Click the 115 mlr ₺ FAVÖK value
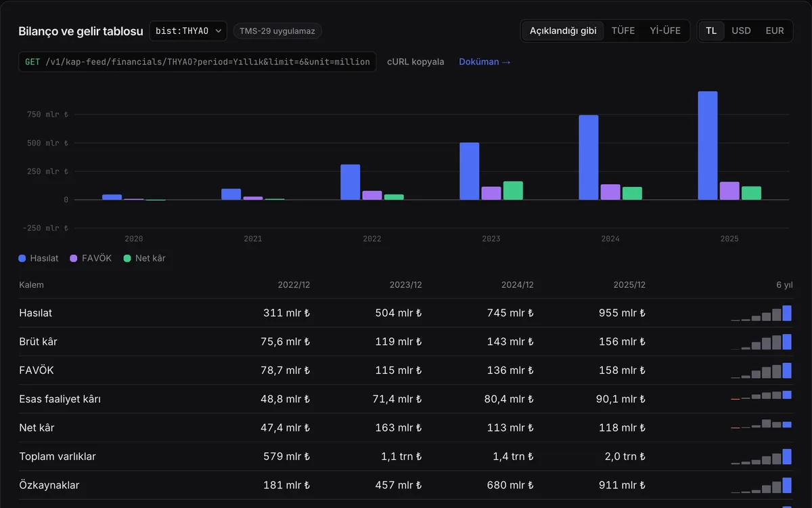The width and height of the screenshot is (812, 508). click(x=399, y=371)
